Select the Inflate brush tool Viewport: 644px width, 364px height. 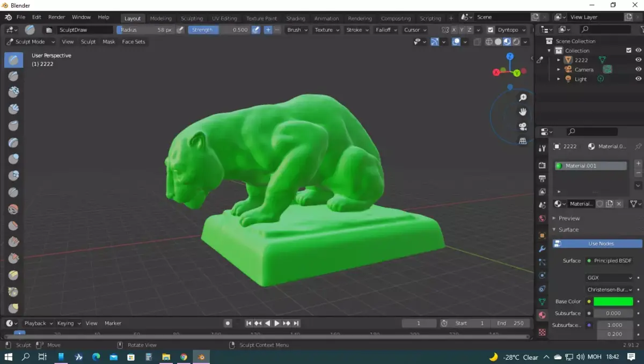13,159
